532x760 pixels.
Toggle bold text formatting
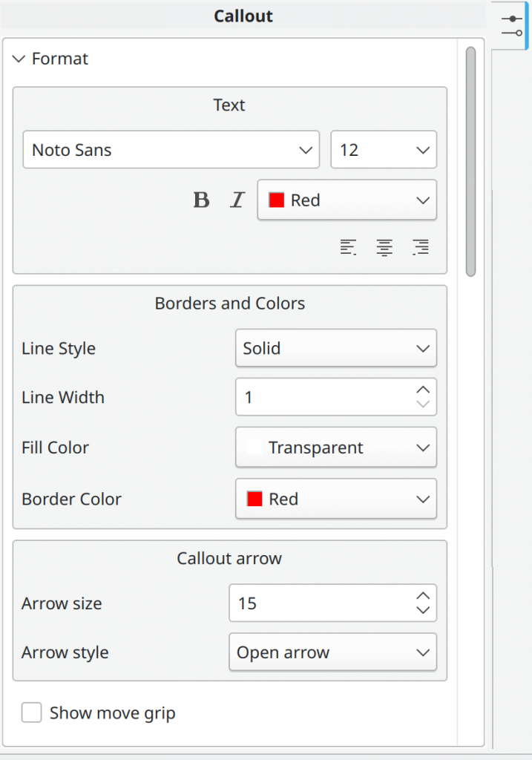pyautogui.click(x=201, y=200)
